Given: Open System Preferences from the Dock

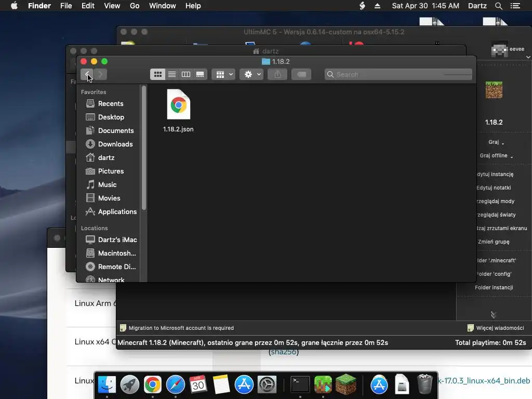Looking at the screenshot, I should 267,385.
